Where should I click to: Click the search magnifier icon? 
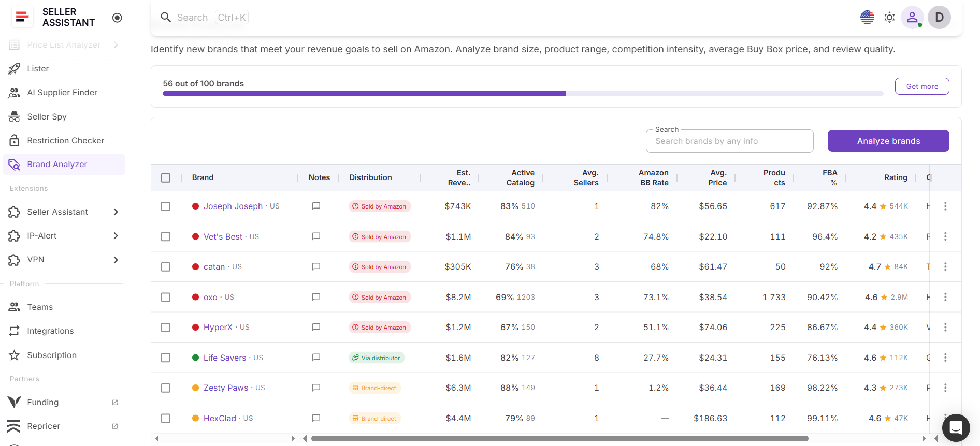coord(166,17)
